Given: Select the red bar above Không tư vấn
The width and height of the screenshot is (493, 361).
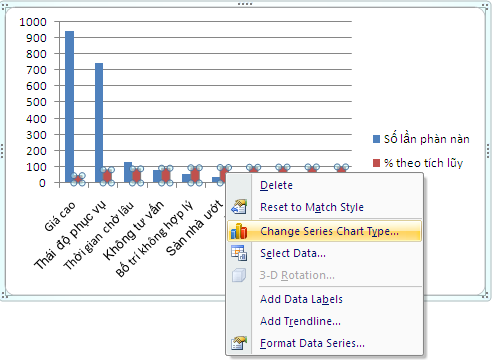Looking at the screenshot, I should (166, 175).
